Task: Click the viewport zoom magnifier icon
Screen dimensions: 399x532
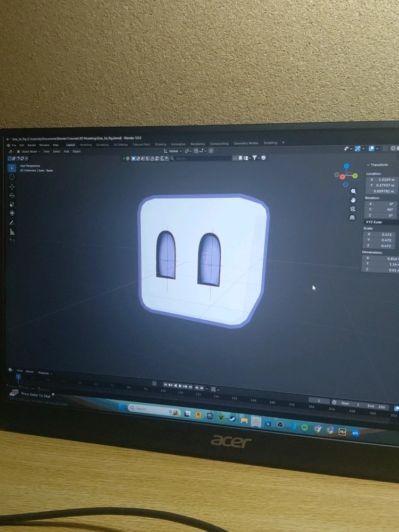Action: click(x=353, y=191)
